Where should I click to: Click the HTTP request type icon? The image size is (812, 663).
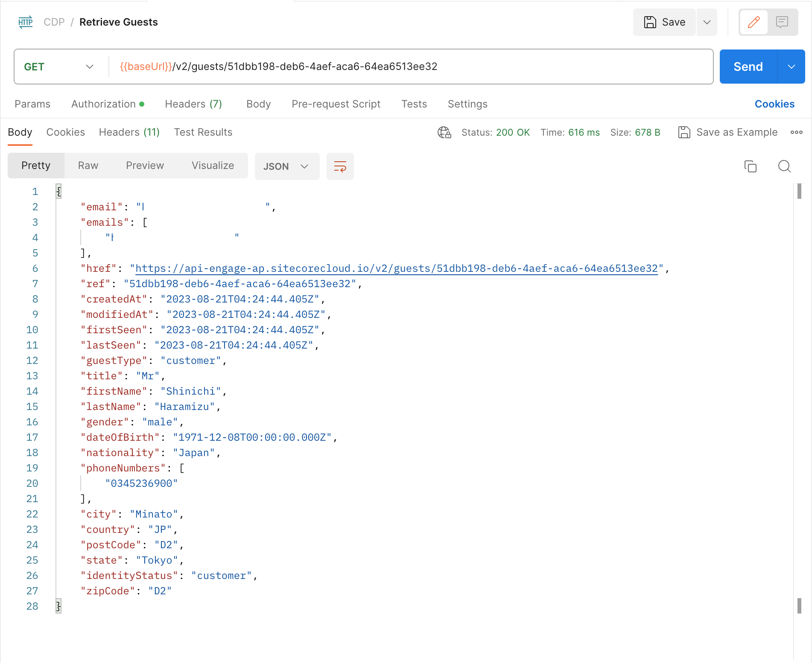(26, 22)
